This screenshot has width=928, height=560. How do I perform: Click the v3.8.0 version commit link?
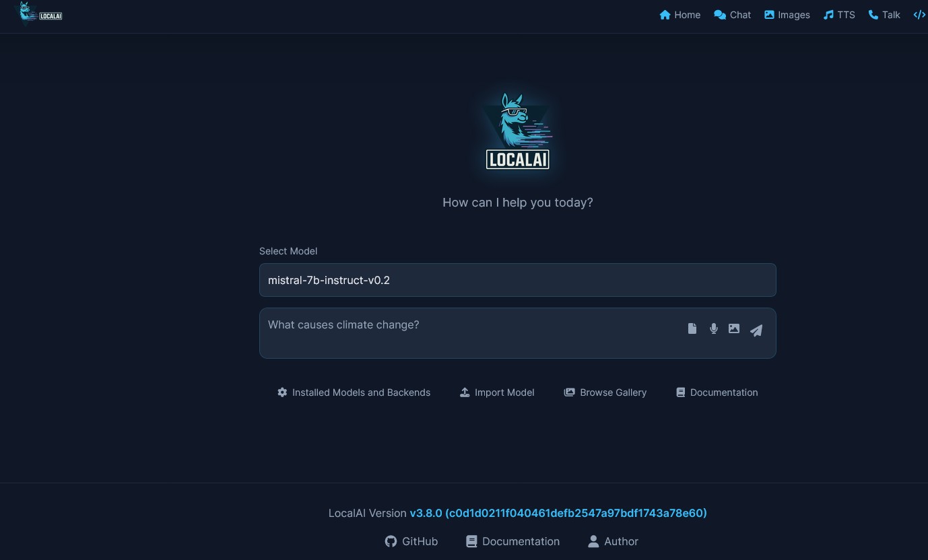pos(558,513)
